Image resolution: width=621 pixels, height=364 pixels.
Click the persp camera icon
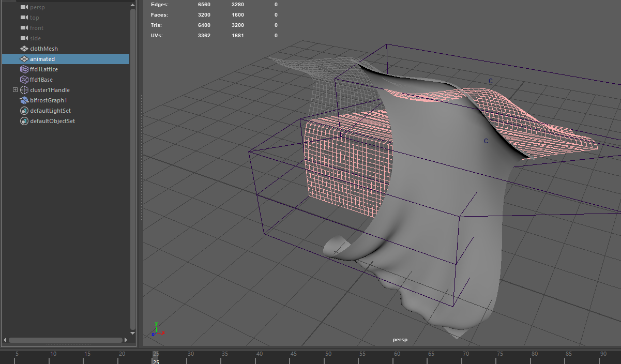coord(23,7)
